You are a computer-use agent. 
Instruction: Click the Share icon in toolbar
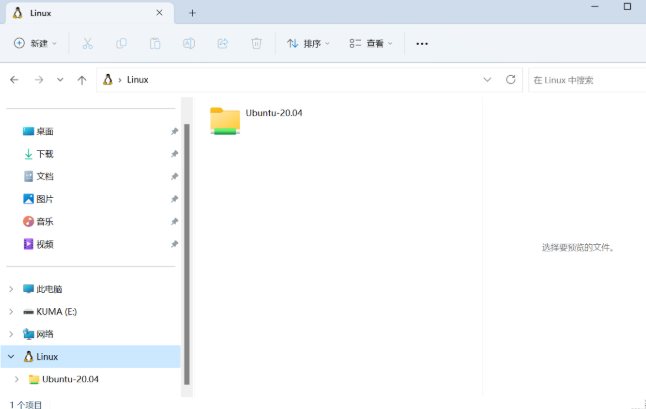click(223, 43)
